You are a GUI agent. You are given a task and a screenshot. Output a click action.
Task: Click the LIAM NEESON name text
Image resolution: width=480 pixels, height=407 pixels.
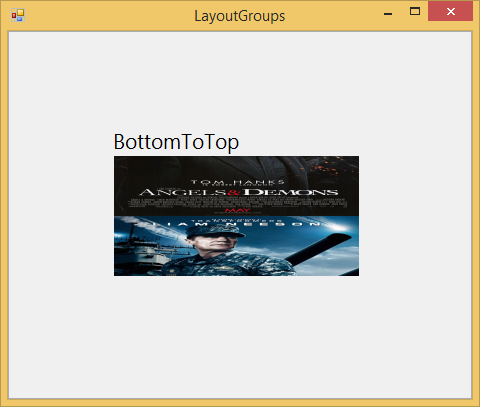point(237,224)
